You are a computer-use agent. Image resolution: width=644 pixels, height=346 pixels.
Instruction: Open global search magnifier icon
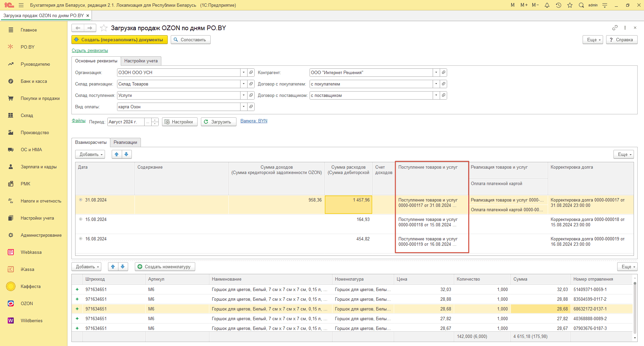581,5
